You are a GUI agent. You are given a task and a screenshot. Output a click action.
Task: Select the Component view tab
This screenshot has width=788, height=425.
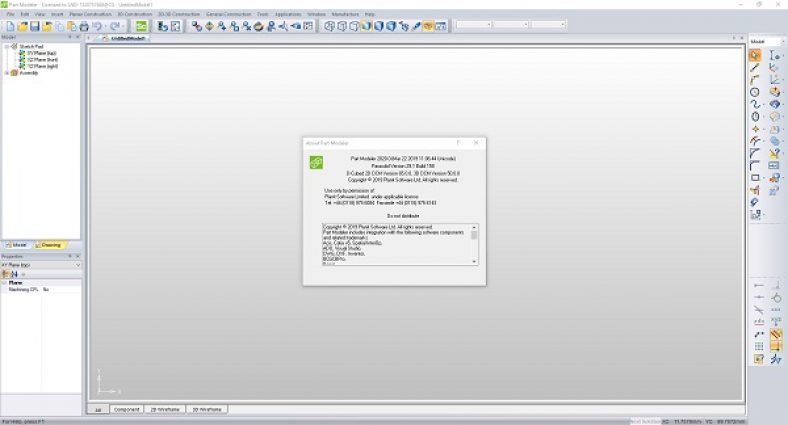coord(127,409)
